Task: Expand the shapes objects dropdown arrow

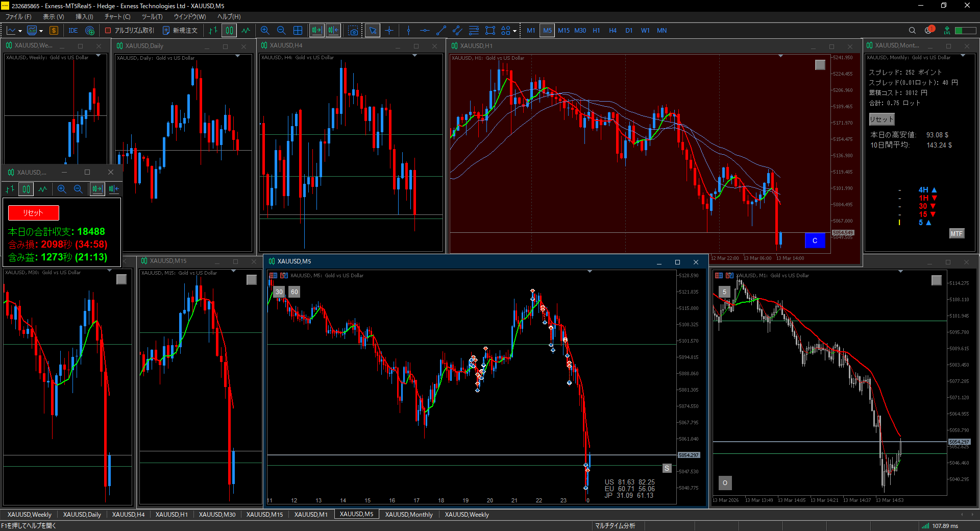Action: [x=514, y=31]
